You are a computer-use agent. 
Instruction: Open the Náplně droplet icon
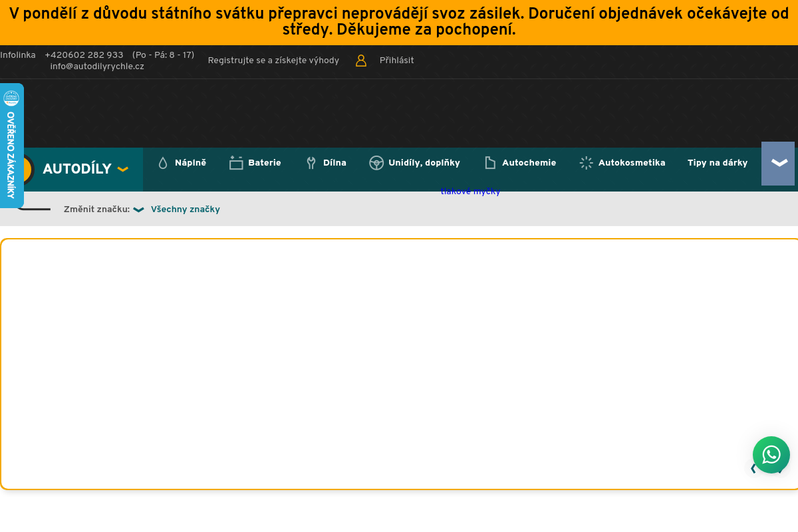click(163, 163)
